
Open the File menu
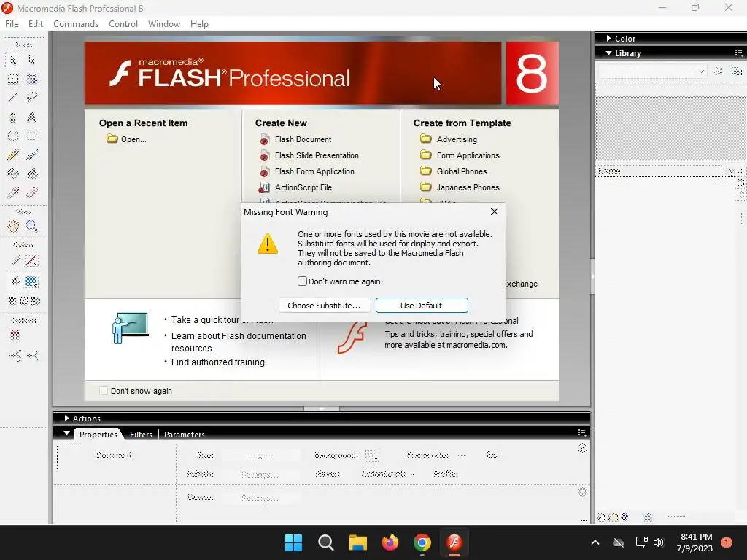[12, 24]
